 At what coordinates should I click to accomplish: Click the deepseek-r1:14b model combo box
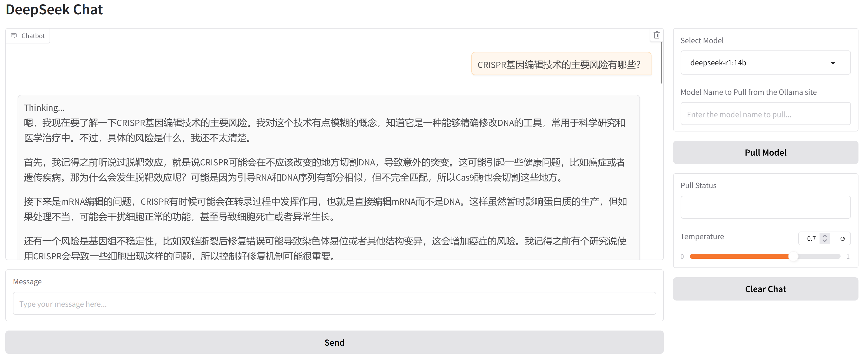coord(765,63)
